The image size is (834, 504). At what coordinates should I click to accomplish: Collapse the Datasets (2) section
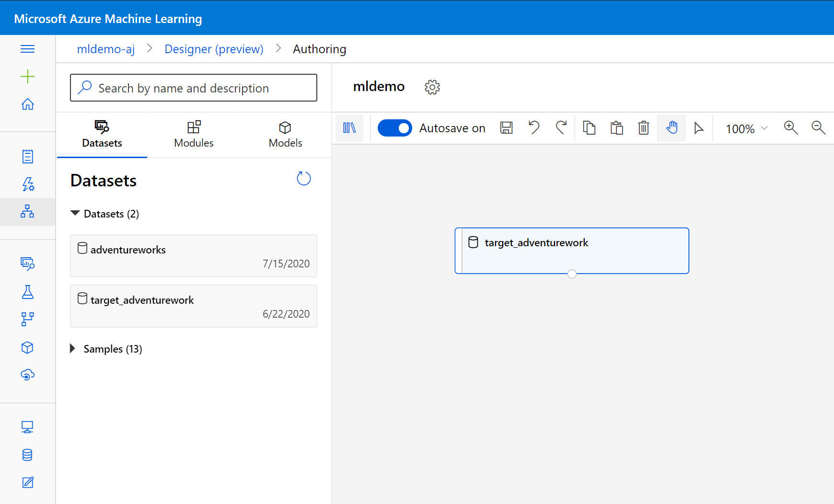click(75, 213)
